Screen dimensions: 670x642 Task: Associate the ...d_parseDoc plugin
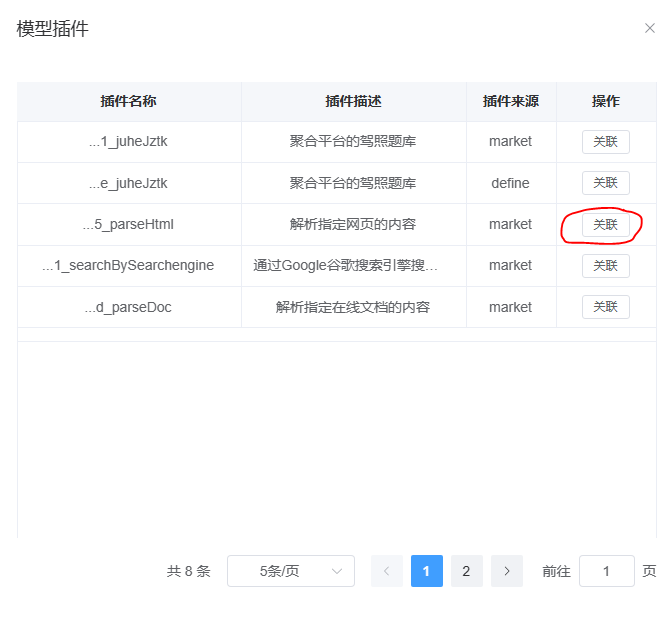(605, 307)
